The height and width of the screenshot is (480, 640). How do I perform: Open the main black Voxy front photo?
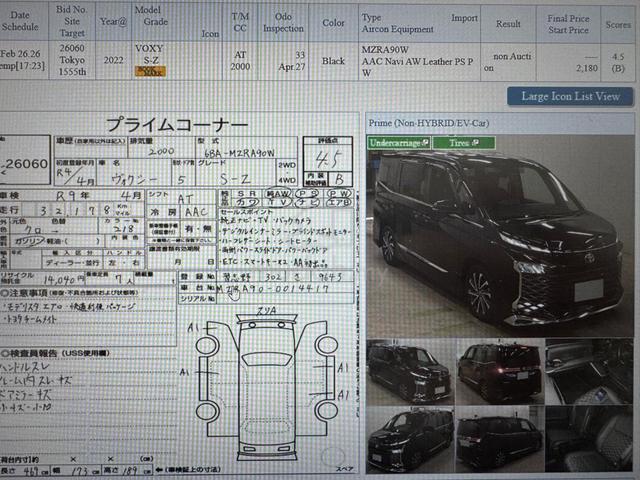pos(500,236)
